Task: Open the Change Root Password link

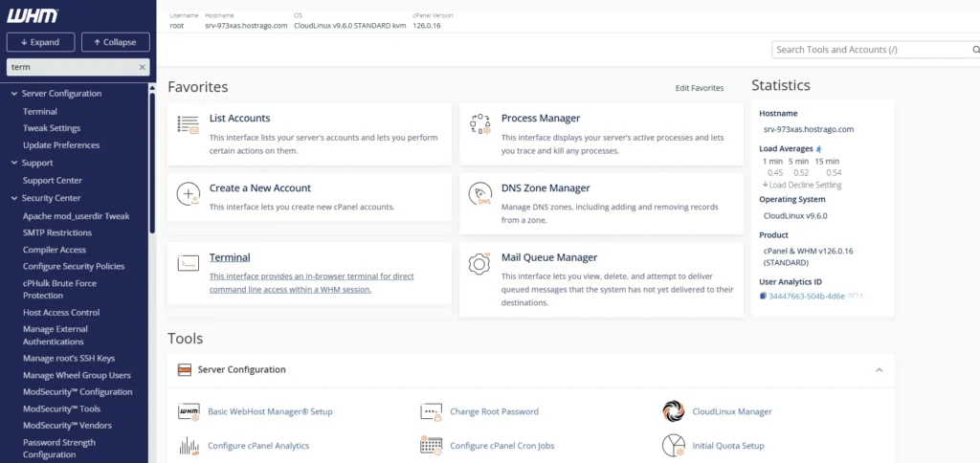Action: point(495,411)
